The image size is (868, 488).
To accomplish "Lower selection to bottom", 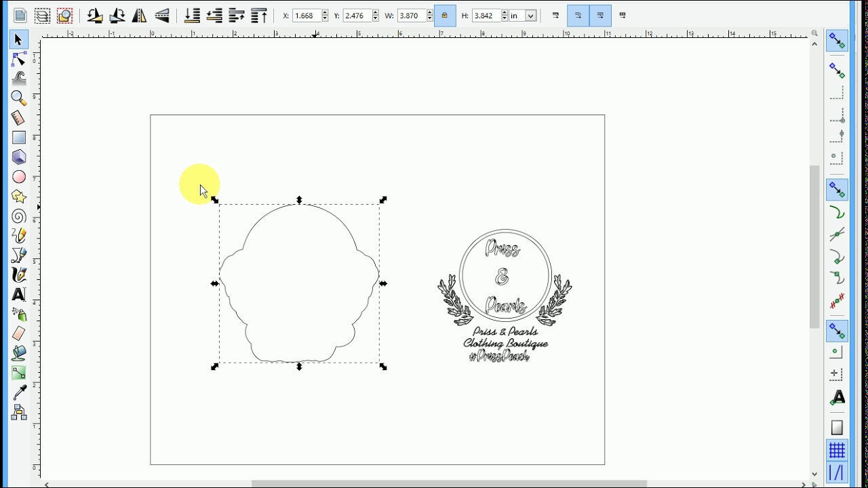I will coord(192,16).
